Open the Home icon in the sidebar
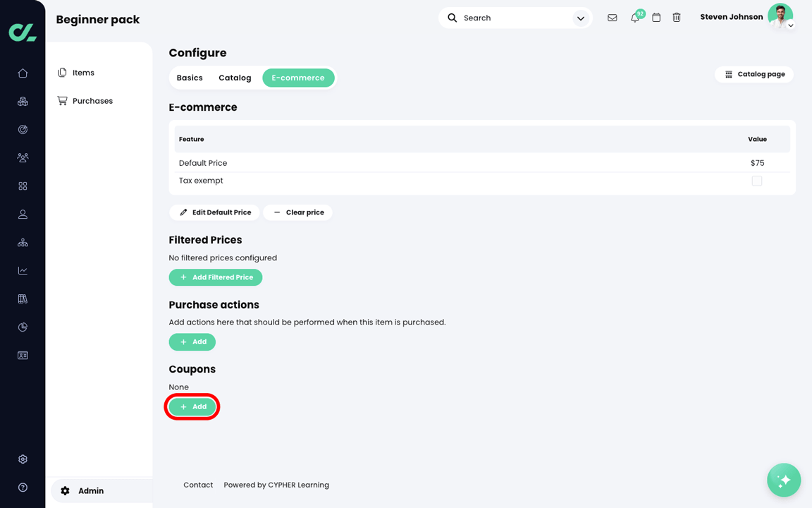Image resolution: width=812 pixels, height=508 pixels. 23,73
